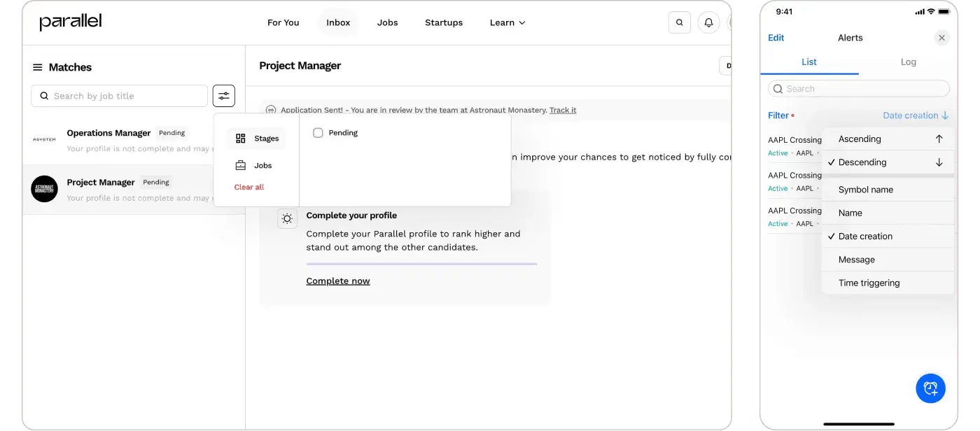Click the Complete now link
Viewport: 980px width, 431px height.
pyautogui.click(x=338, y=281)
